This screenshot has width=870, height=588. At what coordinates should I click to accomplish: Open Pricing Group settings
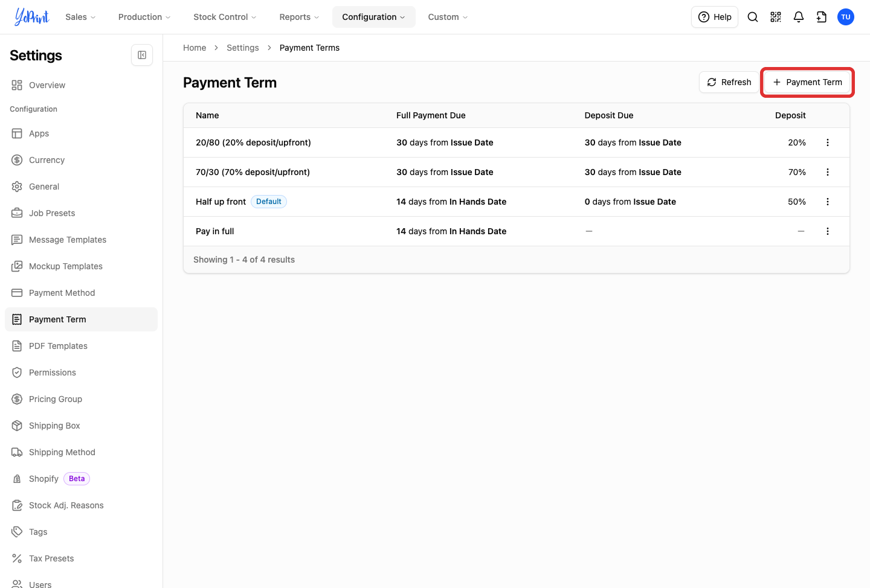[81, 399]
